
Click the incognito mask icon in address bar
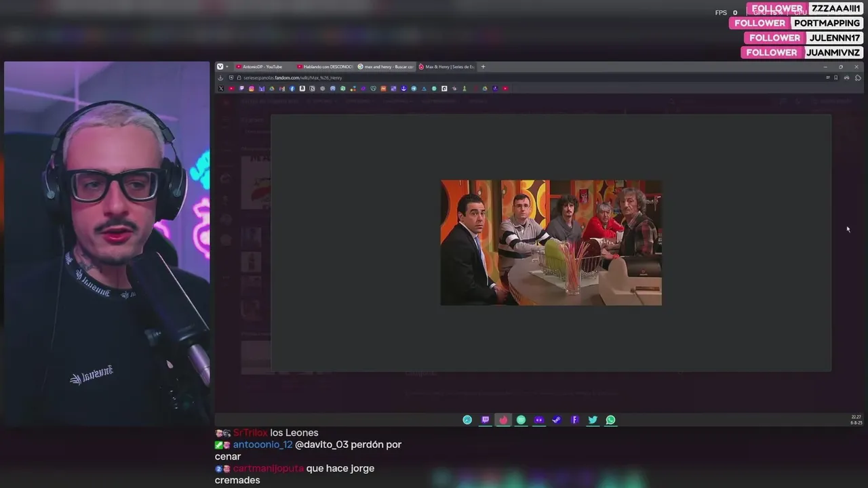(846, 78)
